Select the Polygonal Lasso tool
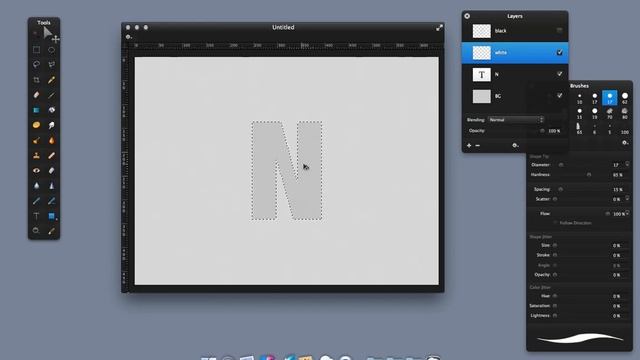Image resolution: width=640 pixels, height=360 pixels. click(x=51, y=64)
